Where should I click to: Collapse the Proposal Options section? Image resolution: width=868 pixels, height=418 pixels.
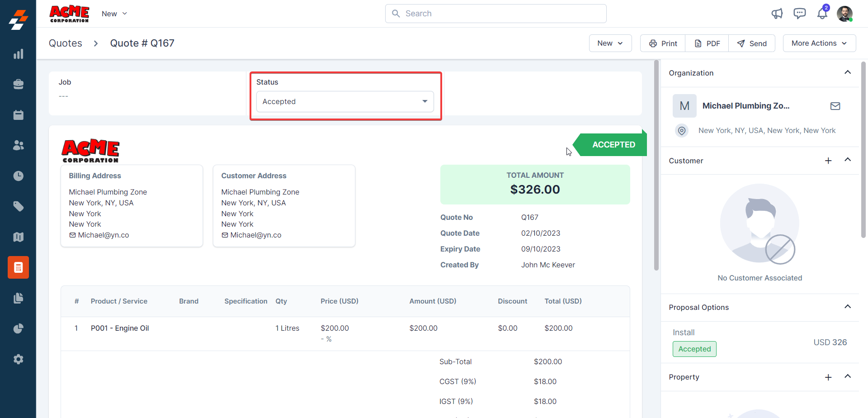click(847, 307)
